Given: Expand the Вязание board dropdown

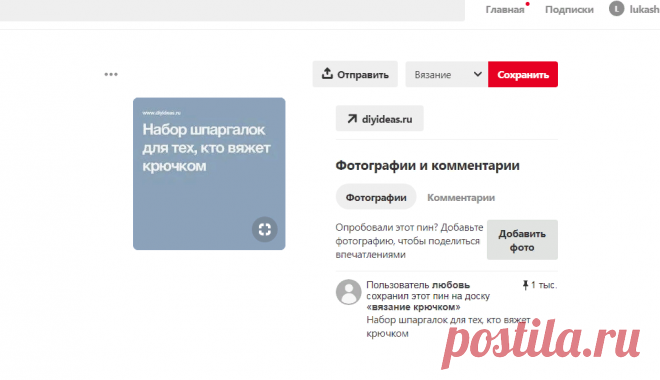Looking at the screenshot, I should (447, 74).
